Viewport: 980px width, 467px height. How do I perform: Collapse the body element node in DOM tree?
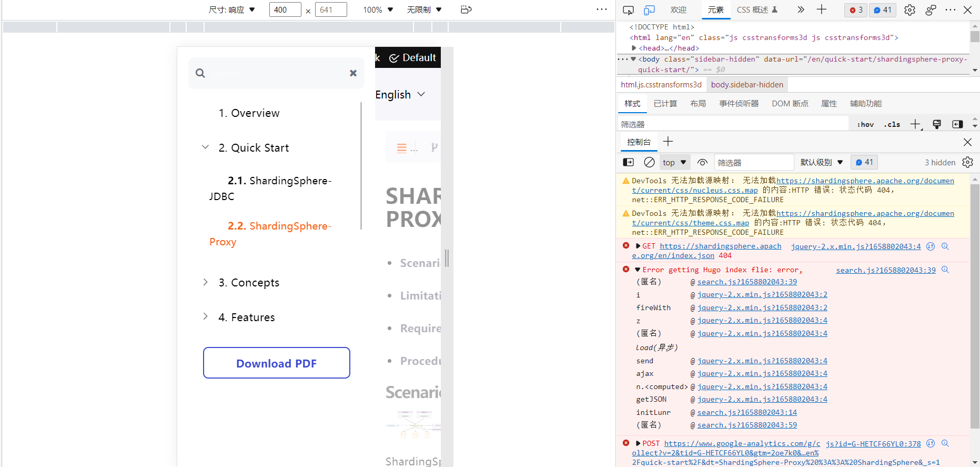(633, 59)
